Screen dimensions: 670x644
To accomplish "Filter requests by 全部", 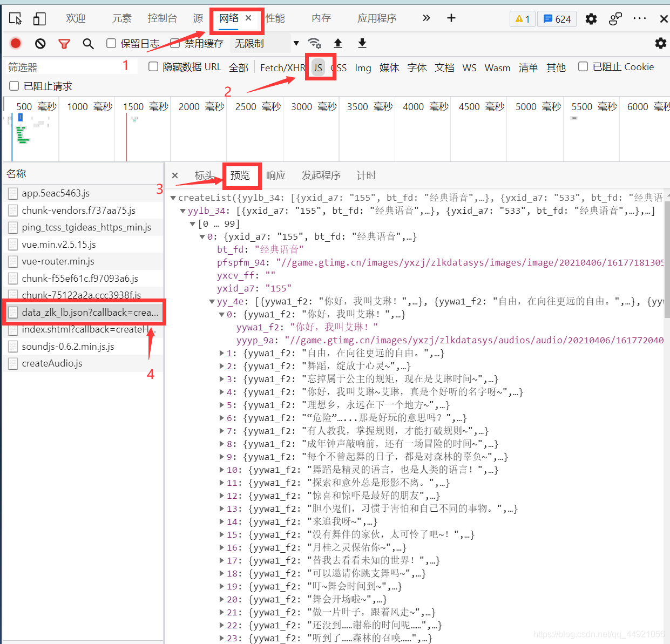I will click(x=239, y=67).
